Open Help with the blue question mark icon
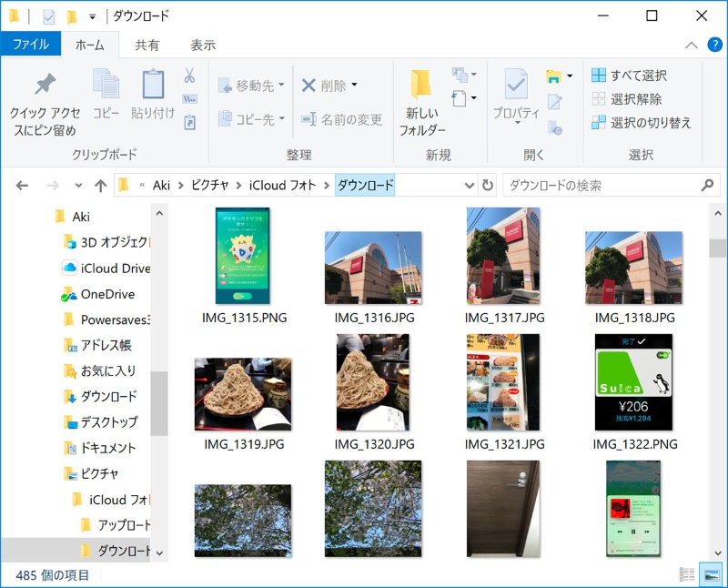Image resolution: width=728 pixels, height=588 pixels. [x=712, y=45]
